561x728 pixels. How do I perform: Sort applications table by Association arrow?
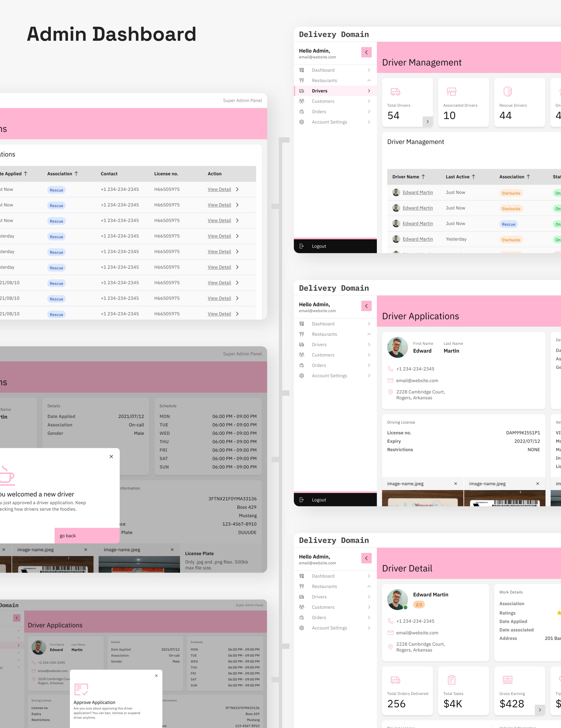[76, 174]
